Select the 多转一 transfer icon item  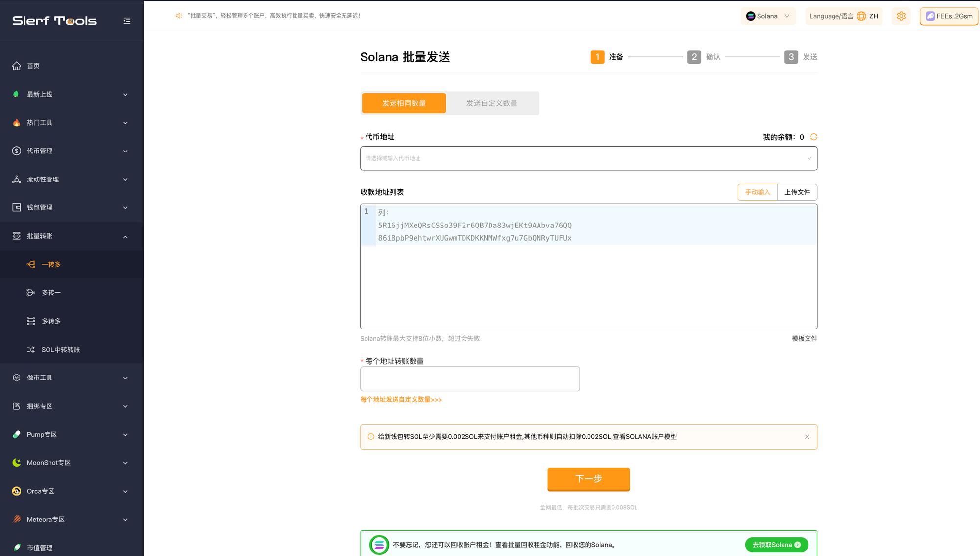point(31,293)
